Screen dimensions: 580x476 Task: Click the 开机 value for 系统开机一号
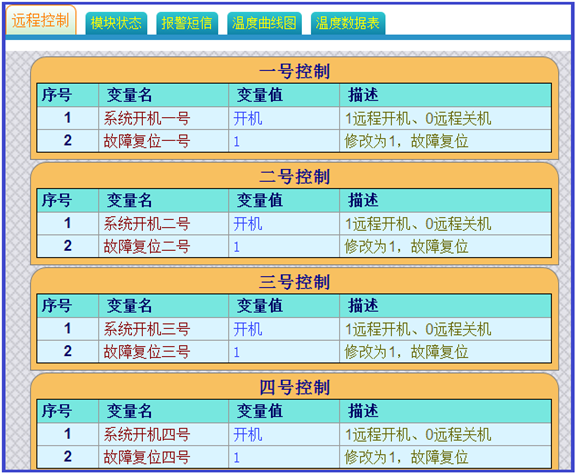[248, 119]
